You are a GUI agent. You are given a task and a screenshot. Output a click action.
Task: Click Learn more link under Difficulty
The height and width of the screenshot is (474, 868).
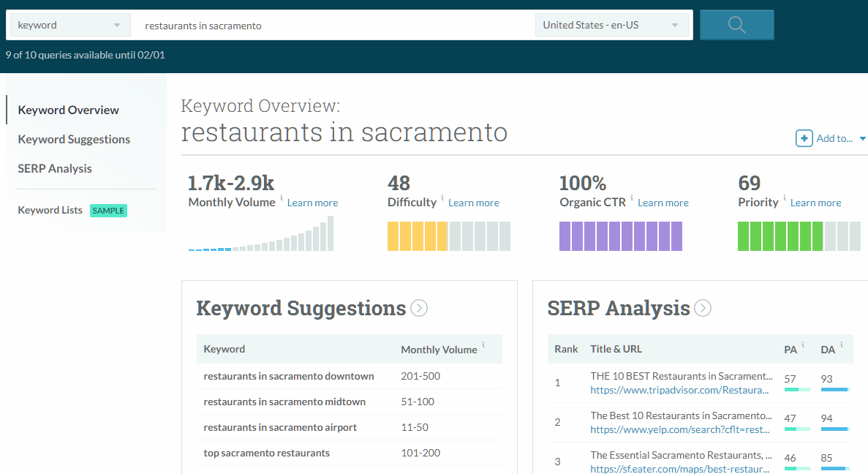coord(473,203)
